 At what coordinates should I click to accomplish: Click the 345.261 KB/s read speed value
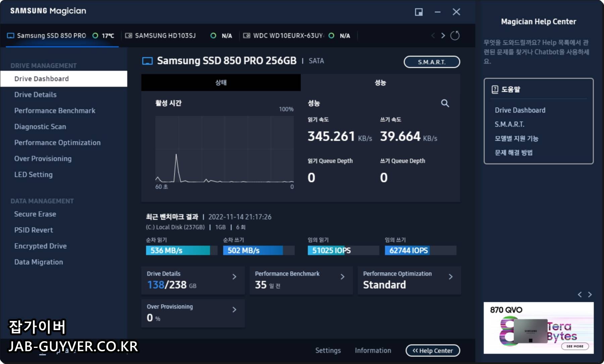pos(340,137)
